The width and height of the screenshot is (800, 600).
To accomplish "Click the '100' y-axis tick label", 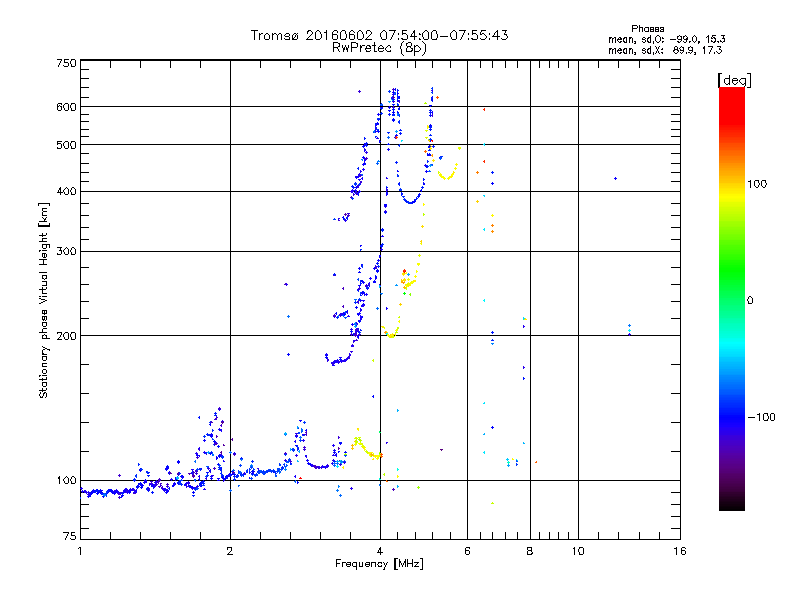I will pos(66,481).
